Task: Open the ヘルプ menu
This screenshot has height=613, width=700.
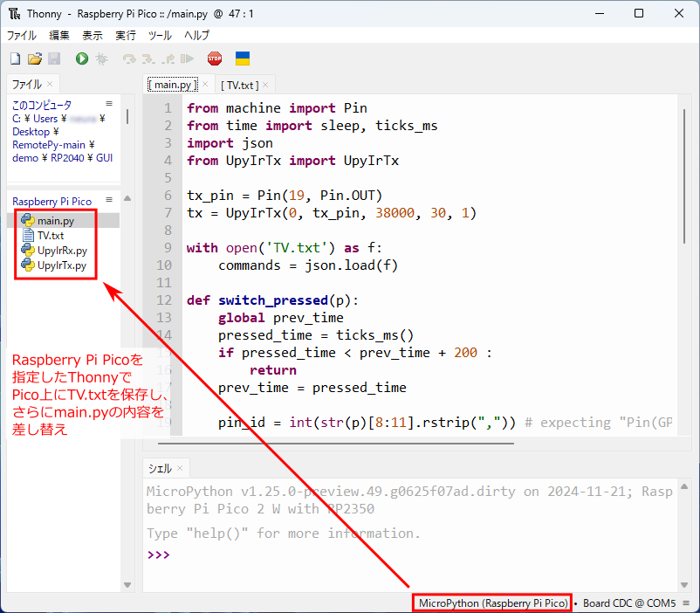Action: [196, 35]
